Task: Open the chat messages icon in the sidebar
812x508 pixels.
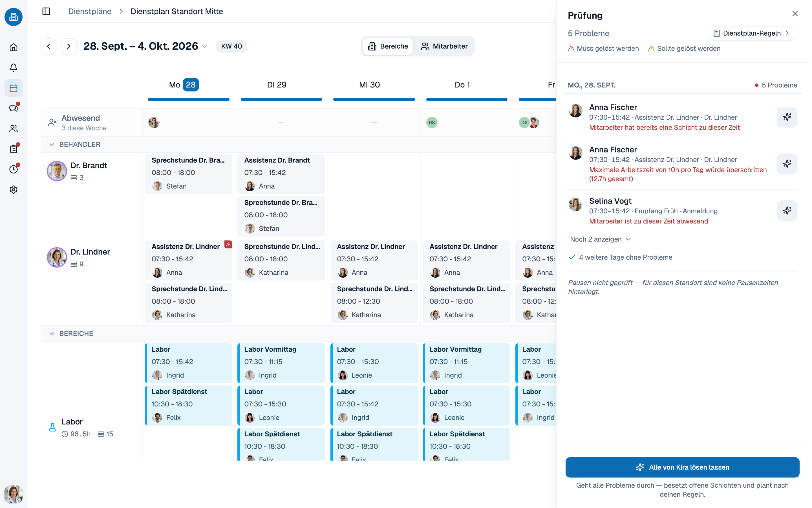Action: [14, 108]
